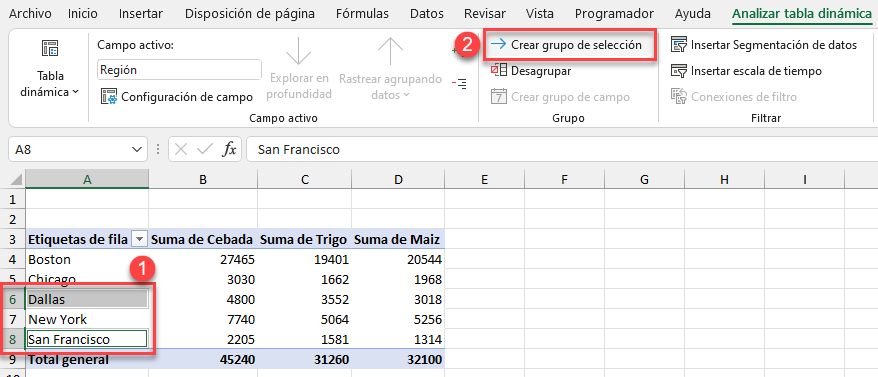The height and width of the screenshot is (377, 878).
Task: Open the Etiquetas de fila filter dropdown
Action: point(139,240)
